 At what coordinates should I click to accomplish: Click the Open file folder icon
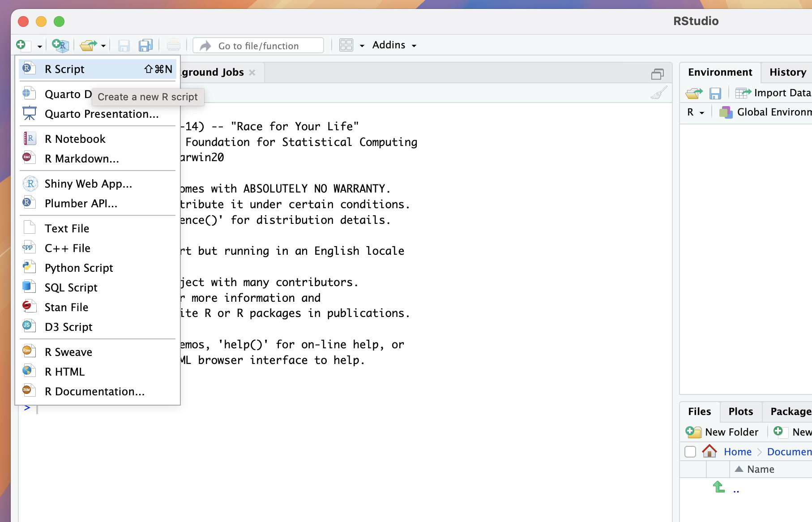click(88, 45)
